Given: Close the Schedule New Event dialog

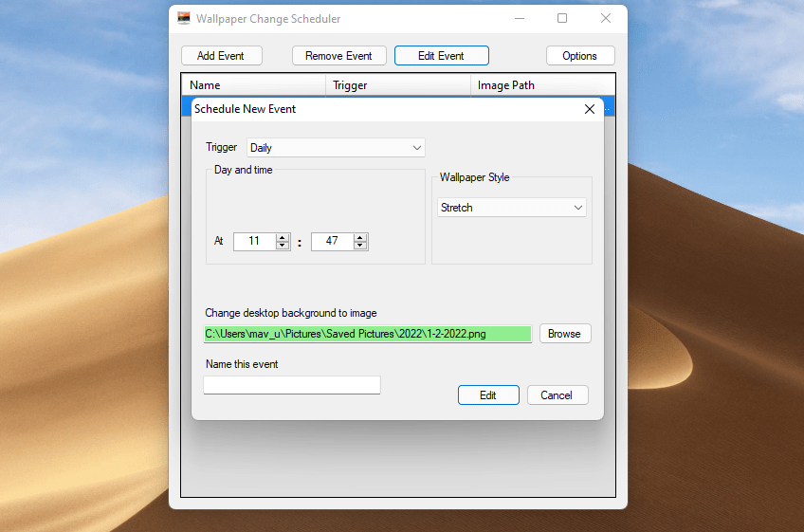Looking at the screenshot, I should [x=590, y=109].
